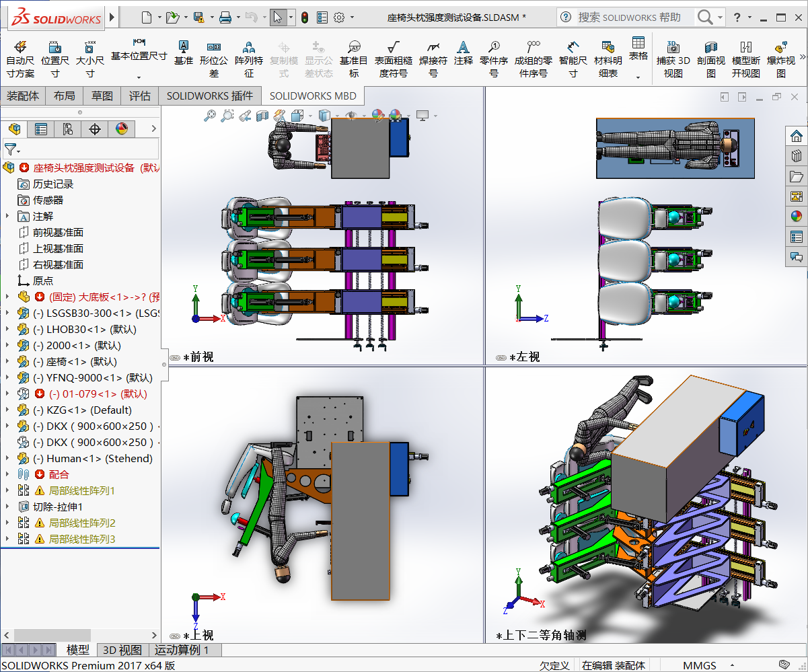This screenshot has height=672, width=808.
Task: Click the 模型断开视图 (Model Break View) tool
Action: tap(746, 59)
